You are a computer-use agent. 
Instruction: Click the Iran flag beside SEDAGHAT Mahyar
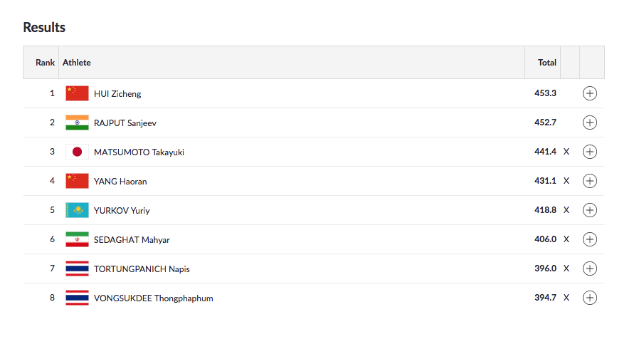pyautogui.click(x=77, y=239)
